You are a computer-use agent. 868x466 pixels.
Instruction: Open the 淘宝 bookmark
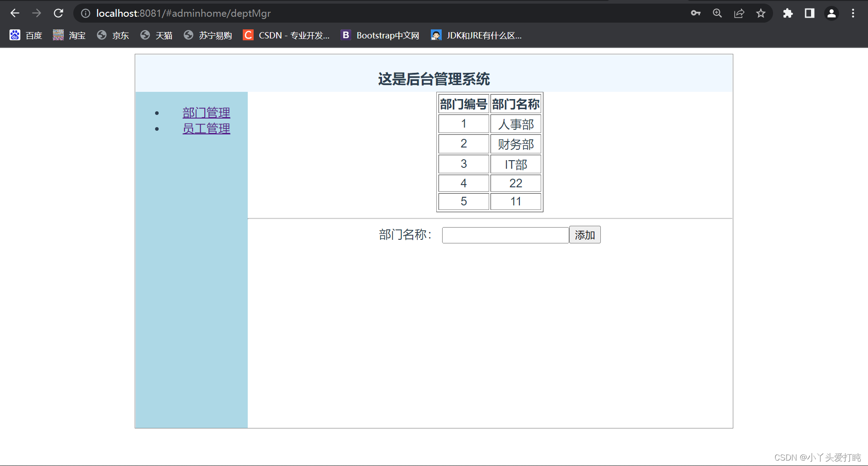[69, 35]
